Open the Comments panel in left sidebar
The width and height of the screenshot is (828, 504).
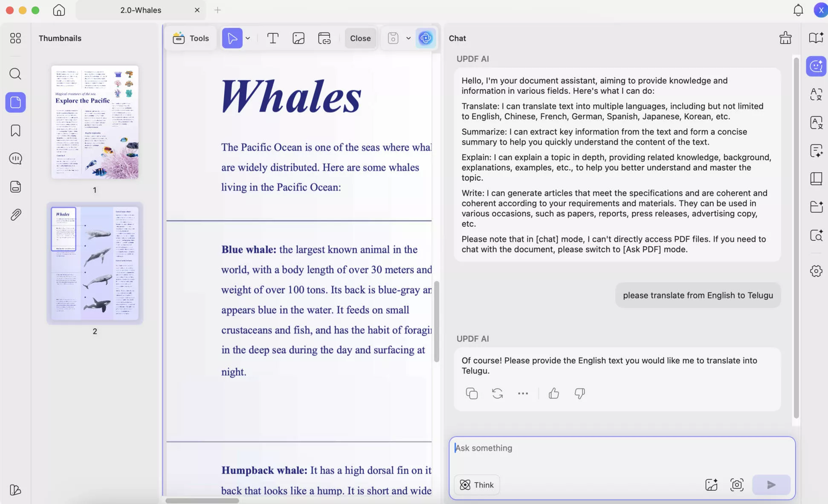[x=15, y=158]
